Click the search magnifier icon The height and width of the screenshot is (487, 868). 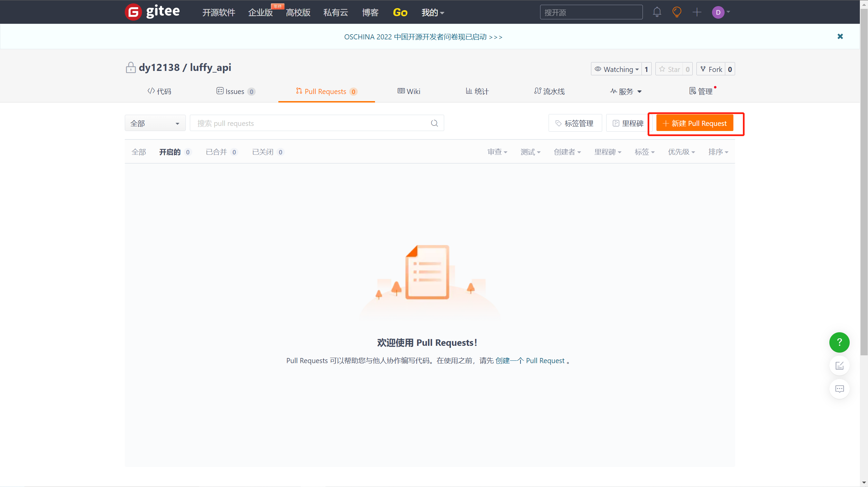(434, 123)
